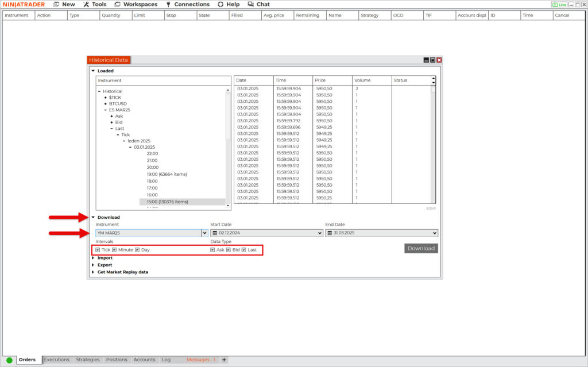Image resolution: width=588 pixels, height=367 pixels.
Task: Toggle the Minute interval checkbox
Action: click(x=114, y=250)
